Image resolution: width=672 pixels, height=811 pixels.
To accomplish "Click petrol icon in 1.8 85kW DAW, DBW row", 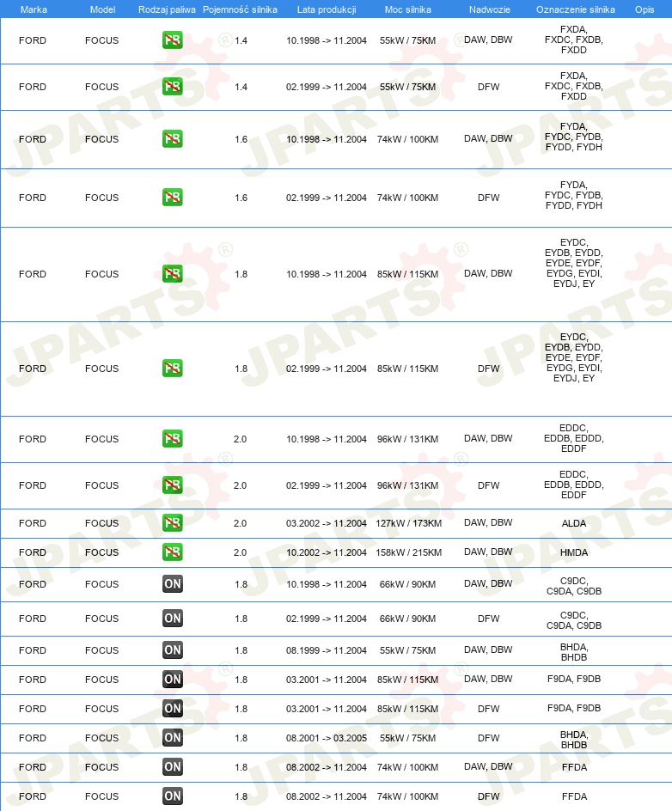I will (172, 273).
